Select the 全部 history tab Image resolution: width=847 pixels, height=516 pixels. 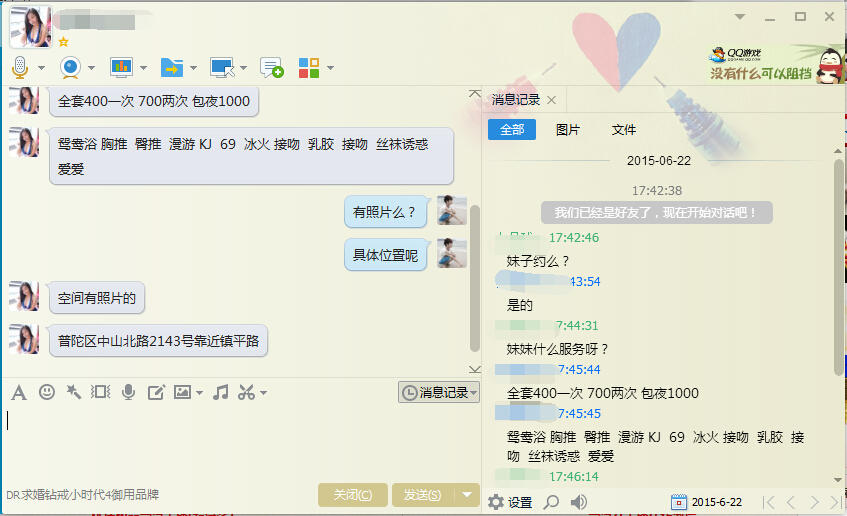512,130
